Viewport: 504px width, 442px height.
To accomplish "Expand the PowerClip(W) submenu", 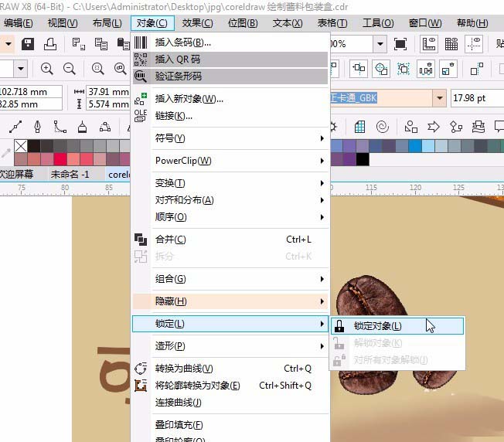I will click(x=240, y=161).
